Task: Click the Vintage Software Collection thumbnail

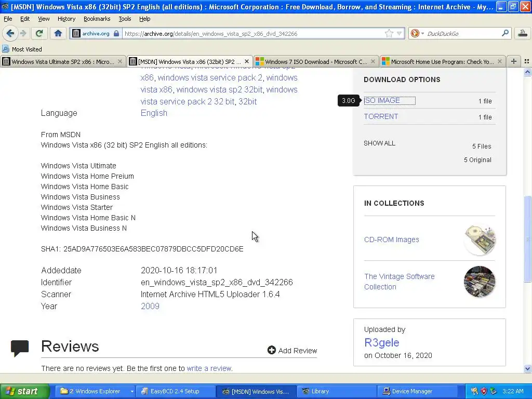Action: 480,282
